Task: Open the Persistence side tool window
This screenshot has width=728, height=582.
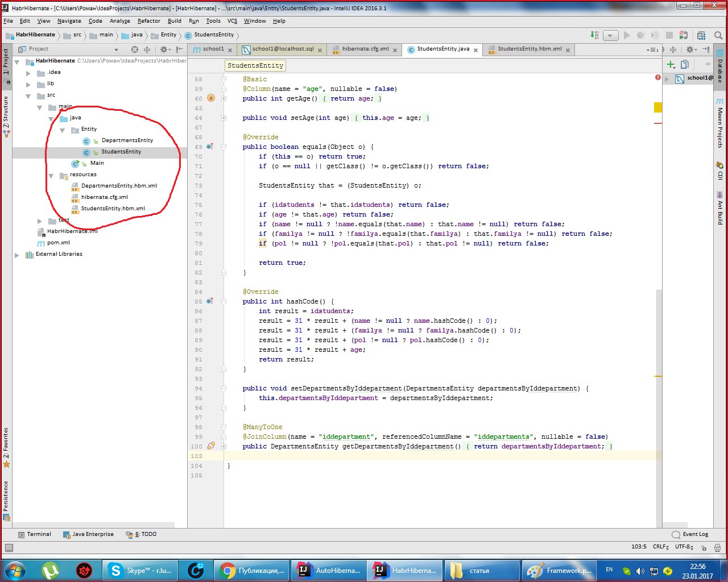Action: (x=6, y=500)
